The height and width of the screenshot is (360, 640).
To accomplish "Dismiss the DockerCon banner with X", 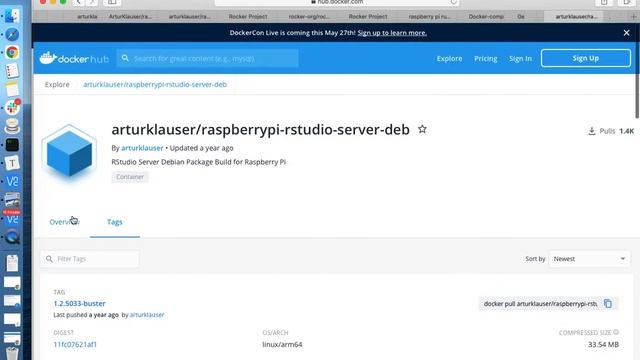I will 627,33.
